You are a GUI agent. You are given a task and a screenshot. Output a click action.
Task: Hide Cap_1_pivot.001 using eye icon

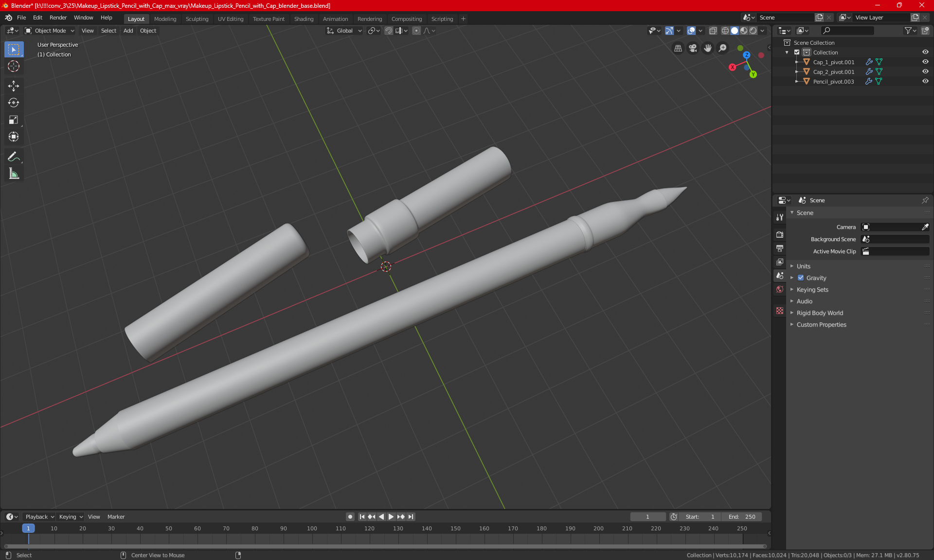click(x=925, y=62)
